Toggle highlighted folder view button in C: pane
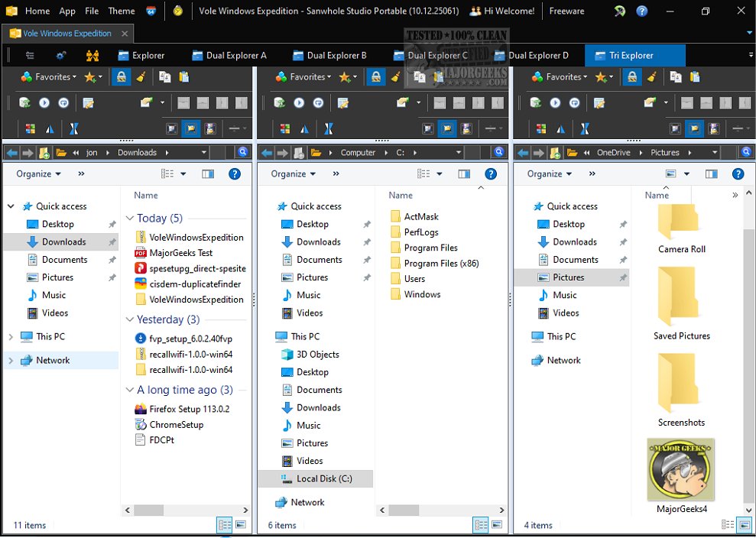 pos(447,128)
